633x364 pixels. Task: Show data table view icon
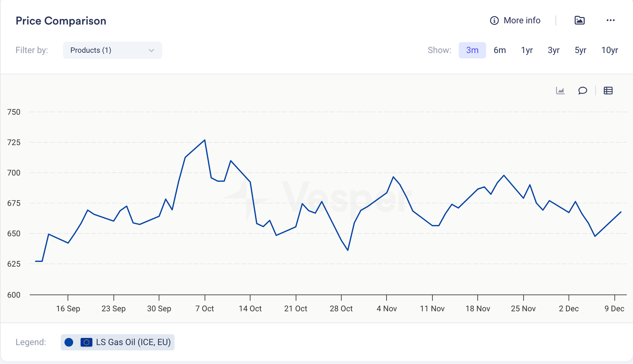coord(608,91)
